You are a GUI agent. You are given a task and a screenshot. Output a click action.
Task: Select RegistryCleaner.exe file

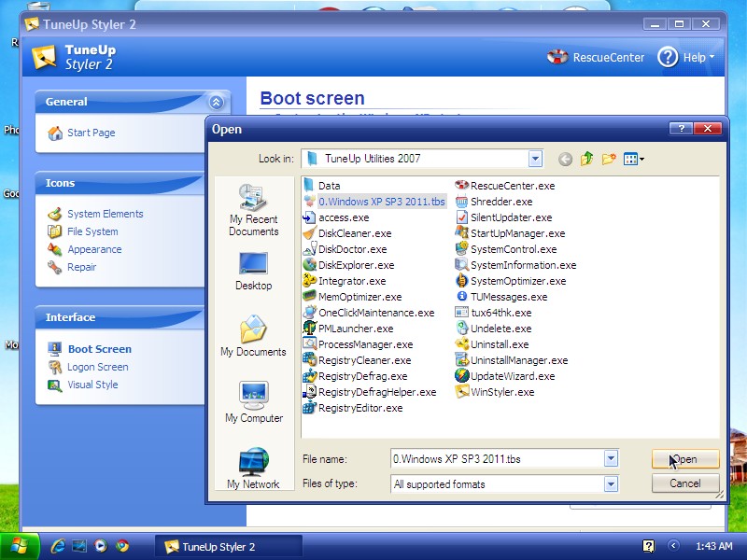click(x=358, y=360)
